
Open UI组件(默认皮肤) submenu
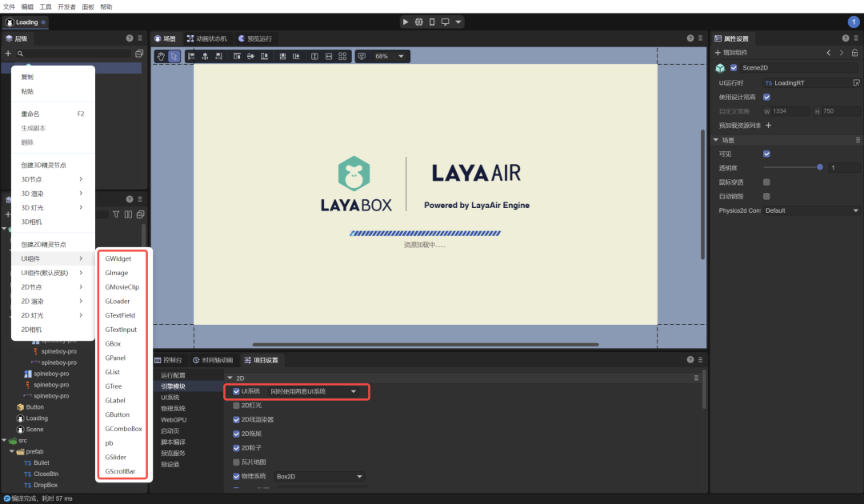pyautogui.click(x=52, y=273)
